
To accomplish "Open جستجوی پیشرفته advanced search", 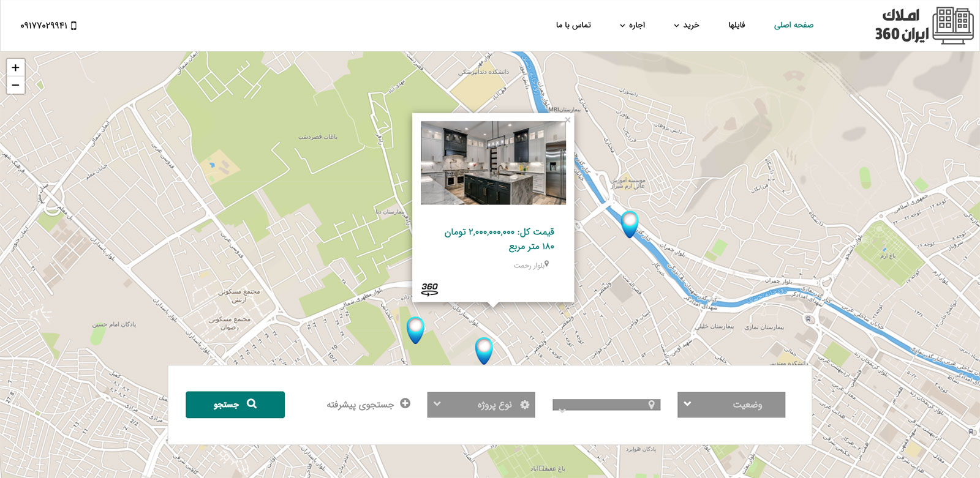I will point(368,404).
